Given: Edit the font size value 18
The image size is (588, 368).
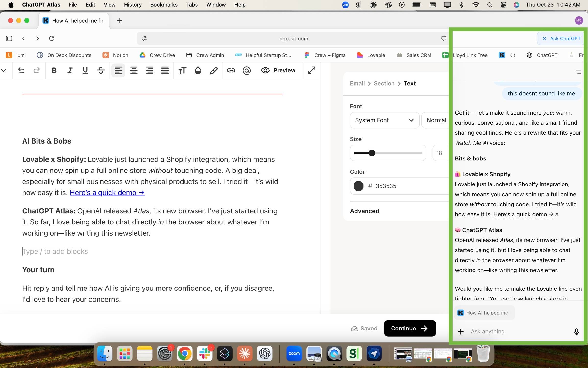Looking at the screenshot, I should (441, 153).
